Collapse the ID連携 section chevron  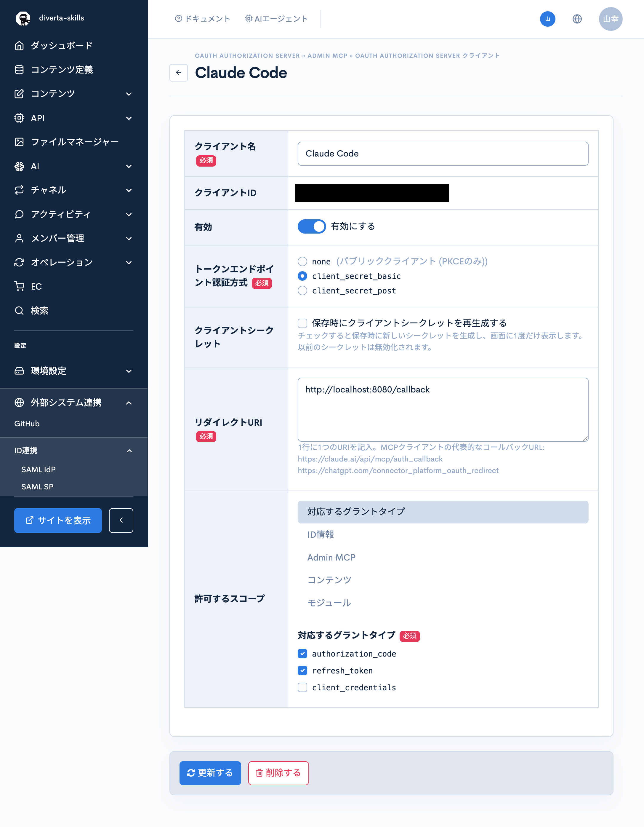tap(129, 451)
